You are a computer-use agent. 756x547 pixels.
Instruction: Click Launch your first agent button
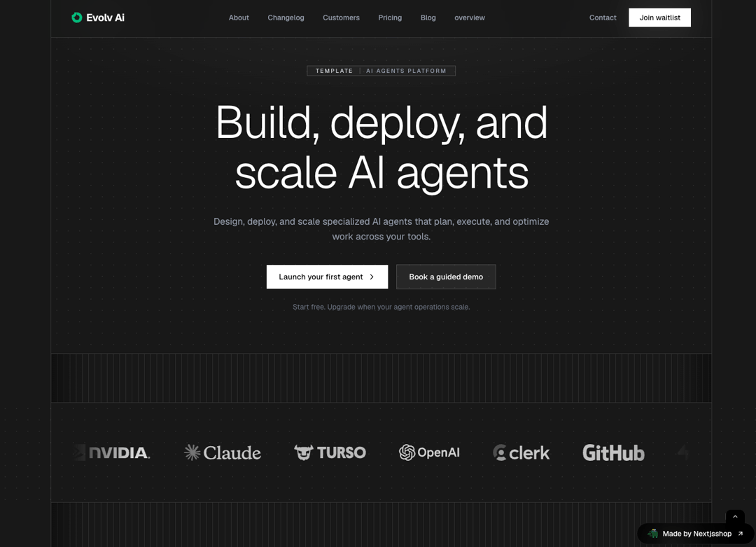click(x=328, y=277)
